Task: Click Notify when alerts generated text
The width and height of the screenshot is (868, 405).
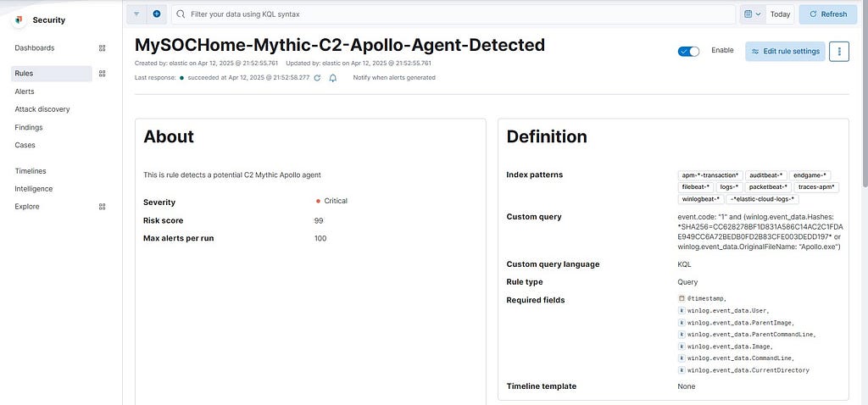Action: [394, 78]
